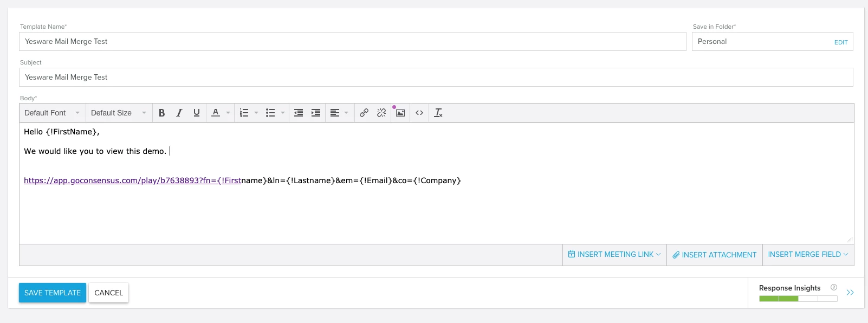
Task: Open Insert Meeting Link menu
Action: coord(614,255)
